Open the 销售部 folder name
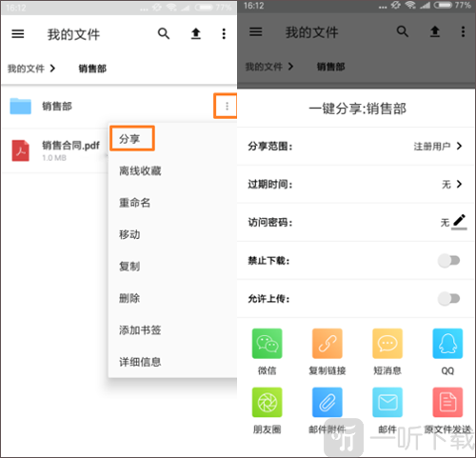The image size is (476, 458). (x=57, y=106)
